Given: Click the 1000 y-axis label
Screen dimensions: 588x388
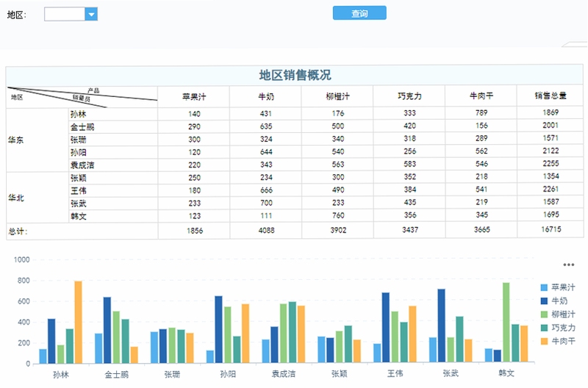Looking at the screenshot, I should tap(22, 259).
